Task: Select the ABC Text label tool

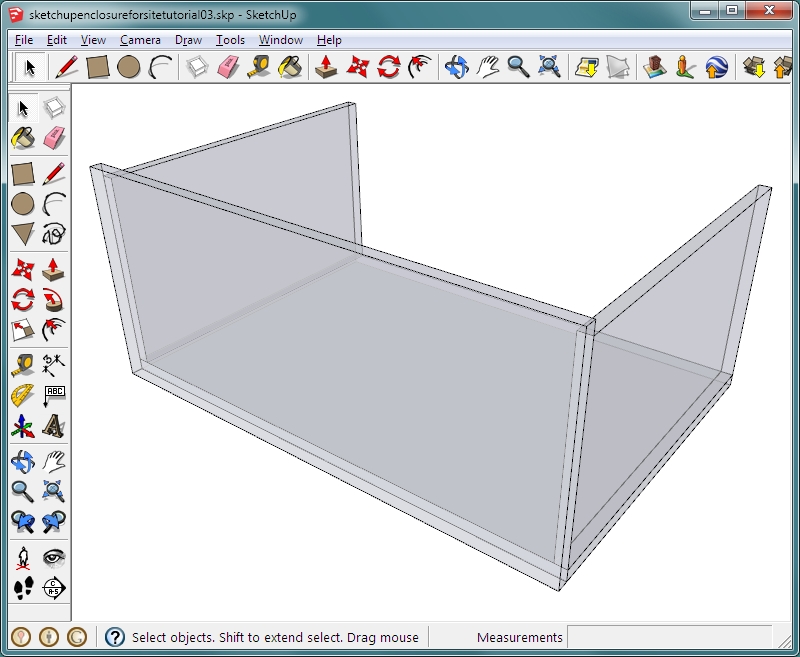Action: pyautogui.click(x=54, y=395)
